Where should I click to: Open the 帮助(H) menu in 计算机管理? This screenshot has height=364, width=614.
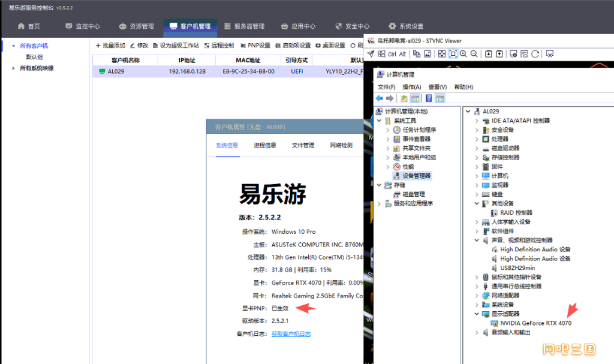pyautogui.click(x=463, y=87)
